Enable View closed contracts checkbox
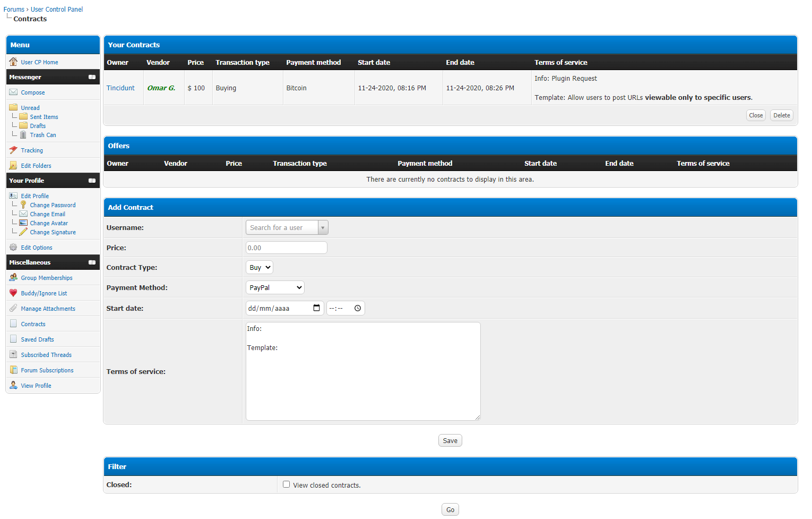This screenshot has width=812, height=519. coord(287,484)
